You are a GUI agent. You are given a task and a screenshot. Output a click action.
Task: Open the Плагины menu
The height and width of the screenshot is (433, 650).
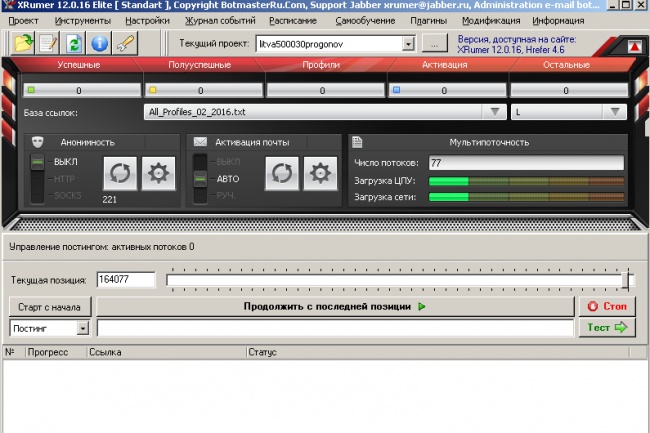click(428, 21)
